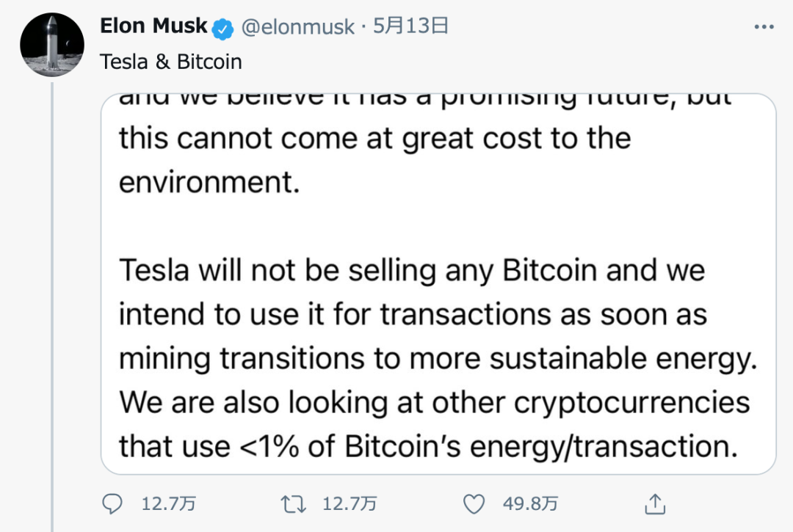Open Elon Musk's rocket profile picture

52,45
